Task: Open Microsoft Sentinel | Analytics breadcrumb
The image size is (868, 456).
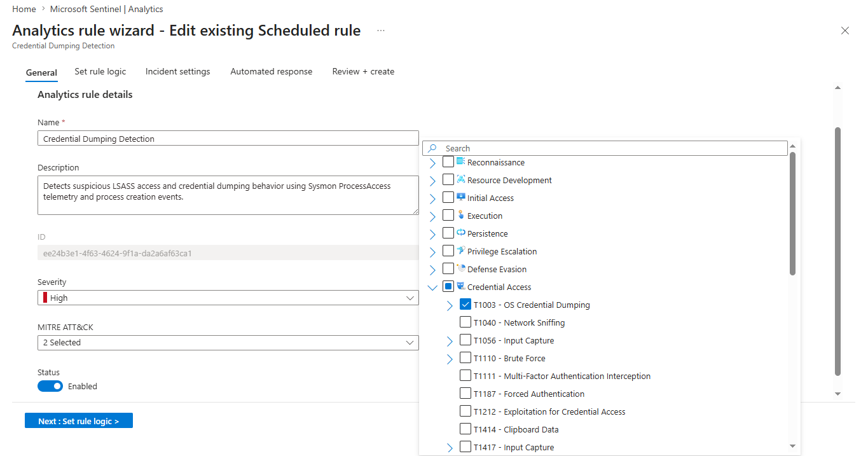Action: [x=106, y=9]
